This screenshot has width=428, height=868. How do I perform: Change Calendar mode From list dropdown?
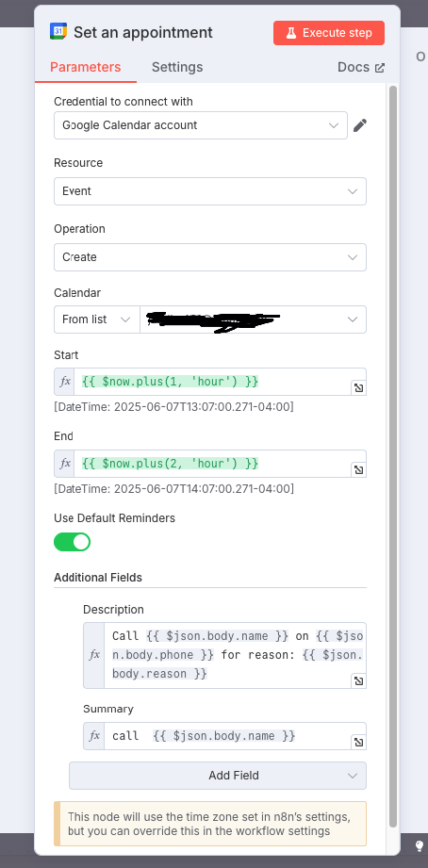(x=96, y=319)
